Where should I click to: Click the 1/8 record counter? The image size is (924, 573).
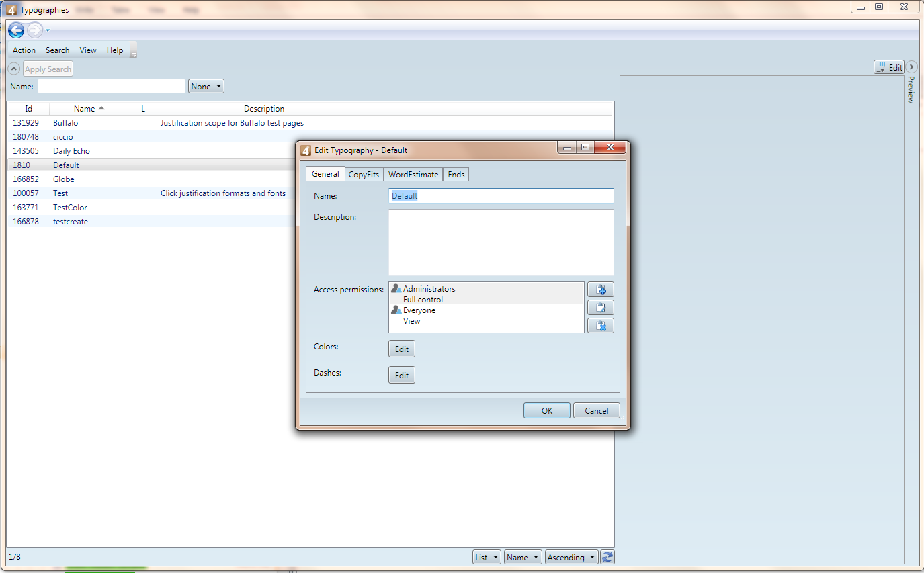tap(15, 557)
